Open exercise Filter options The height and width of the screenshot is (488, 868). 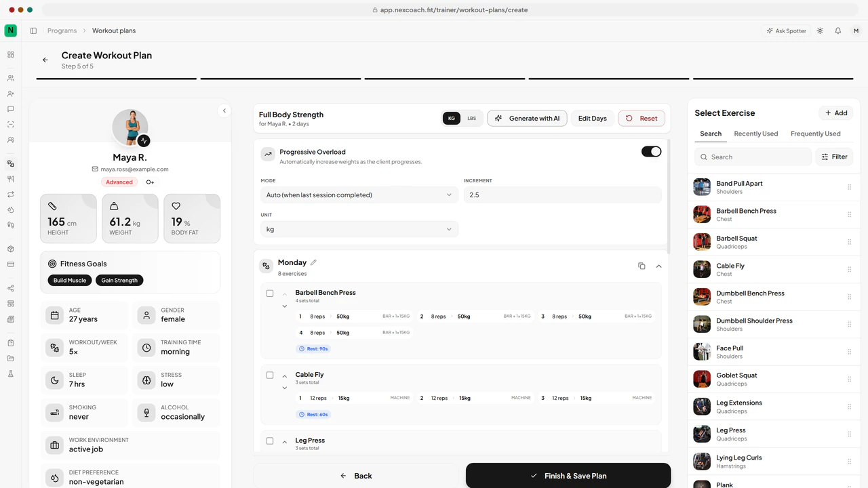tap(834, 157)
